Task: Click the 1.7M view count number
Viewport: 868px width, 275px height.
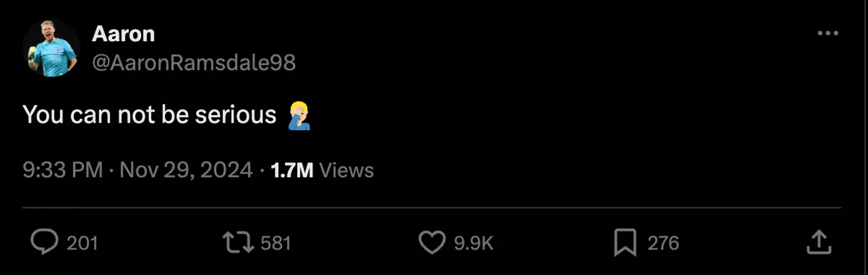Action: coord(292,170)
